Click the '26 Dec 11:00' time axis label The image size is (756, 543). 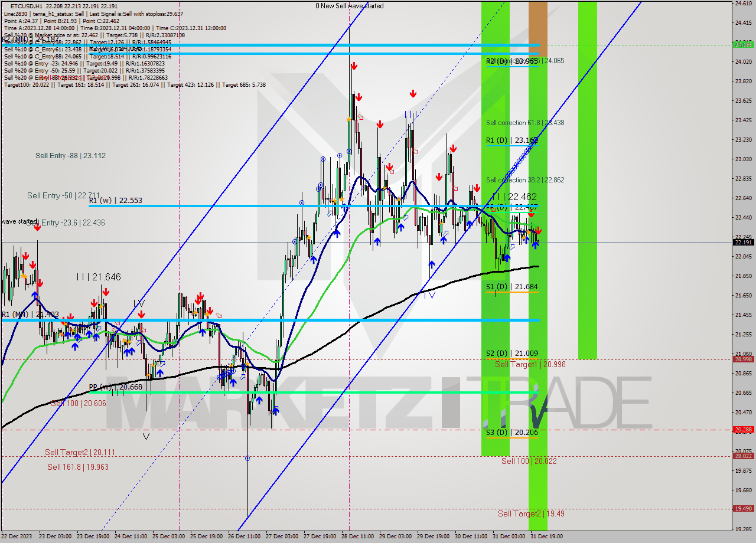(x=244, y=537)
